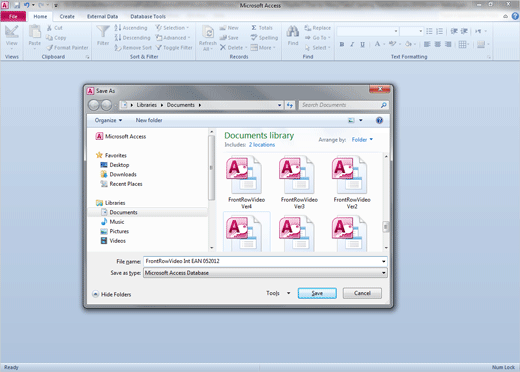Click the Cut scissors icon
Image resolution: width=520 pixels, height=372 pixels.
pos(49,28)
